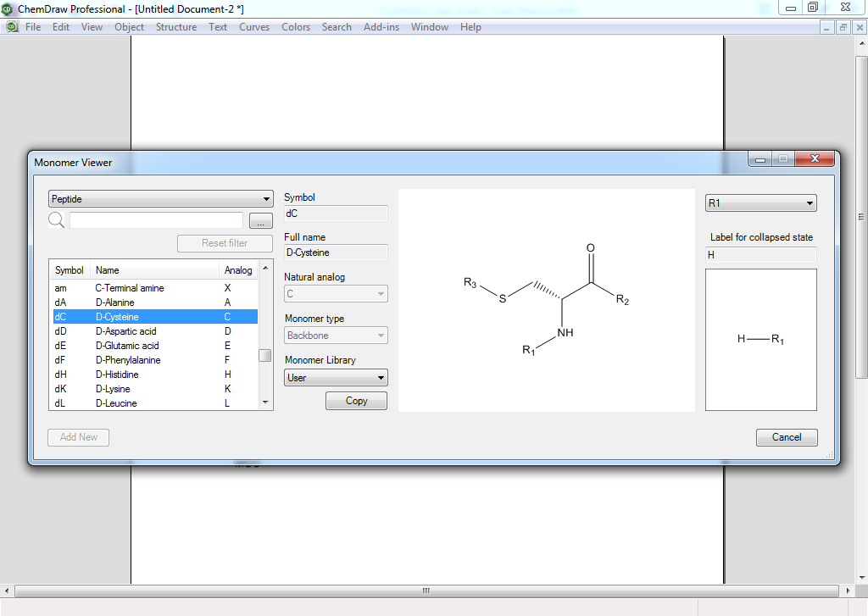Click the Copy button

(357, 401)
